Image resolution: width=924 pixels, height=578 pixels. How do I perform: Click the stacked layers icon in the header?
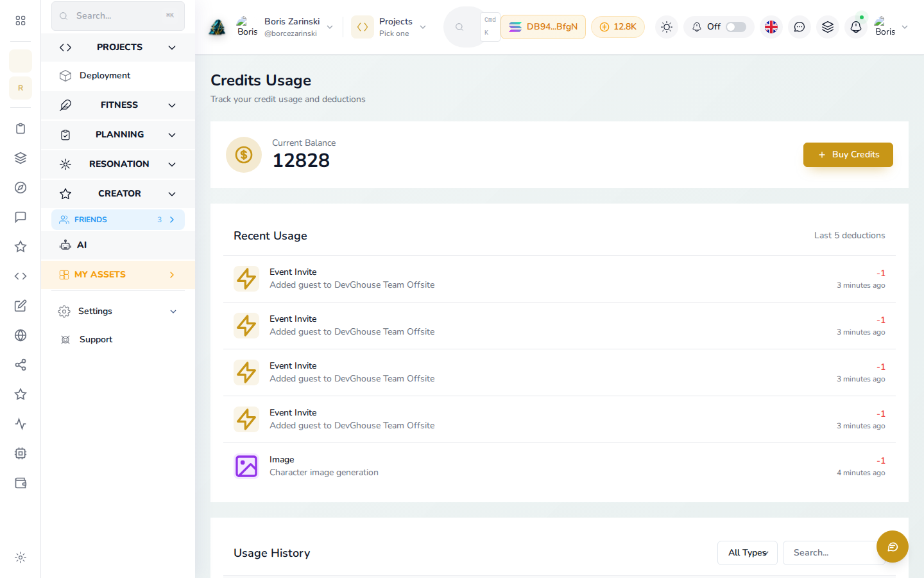click(828, 27)
